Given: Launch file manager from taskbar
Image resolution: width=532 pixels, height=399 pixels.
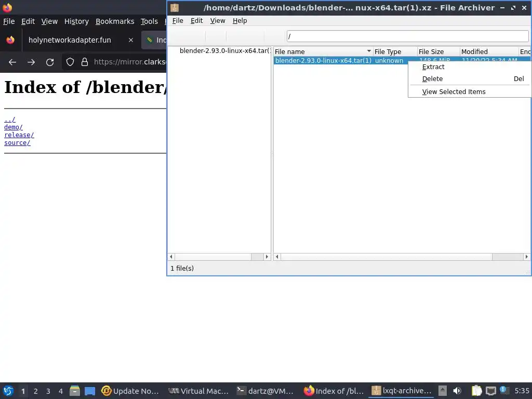Looking at the screenshot, I should (75, 391).
